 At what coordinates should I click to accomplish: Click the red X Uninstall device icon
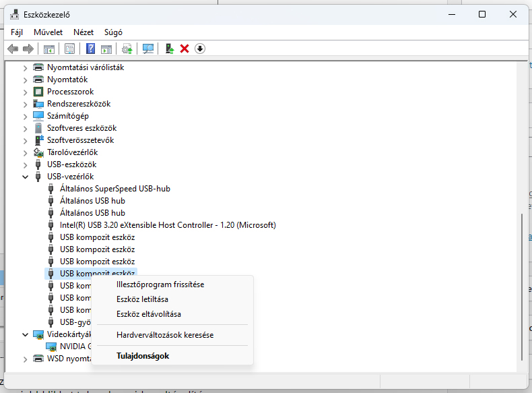tap(185, 49)
